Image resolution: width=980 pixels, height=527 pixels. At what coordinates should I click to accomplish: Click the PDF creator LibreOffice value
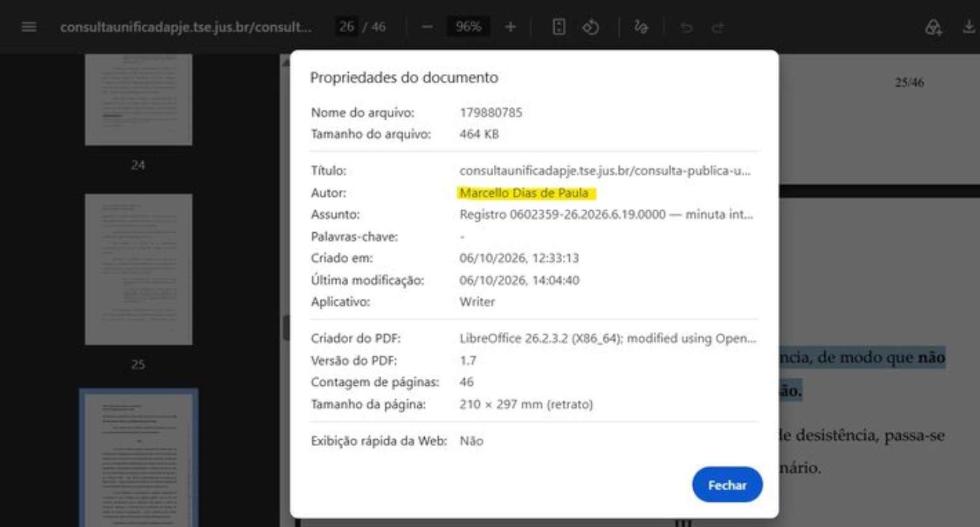(x=608, y=338)
